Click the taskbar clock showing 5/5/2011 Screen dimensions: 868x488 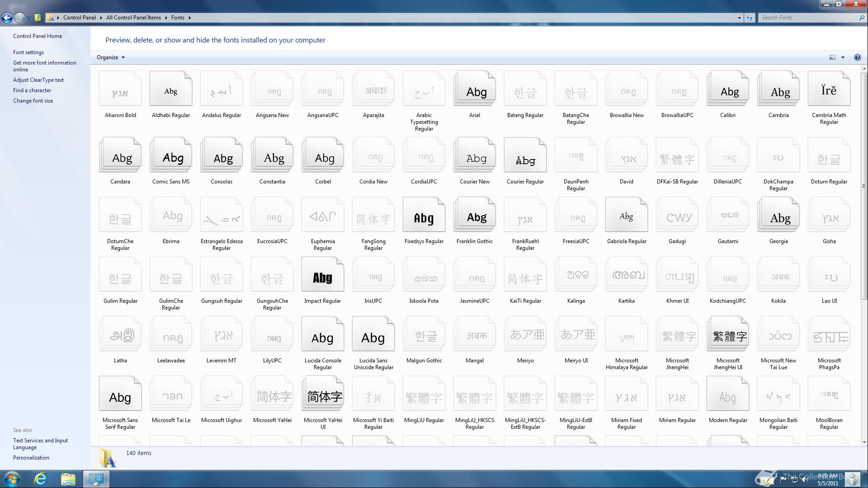827,479
